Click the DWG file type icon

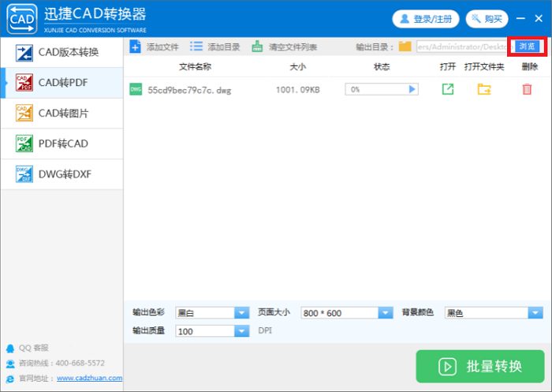point(136,89)
